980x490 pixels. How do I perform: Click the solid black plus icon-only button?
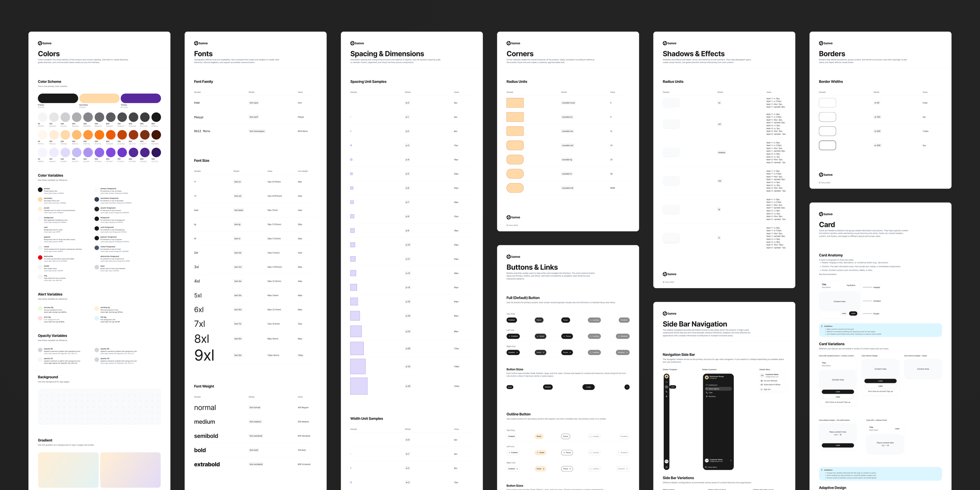627,387
